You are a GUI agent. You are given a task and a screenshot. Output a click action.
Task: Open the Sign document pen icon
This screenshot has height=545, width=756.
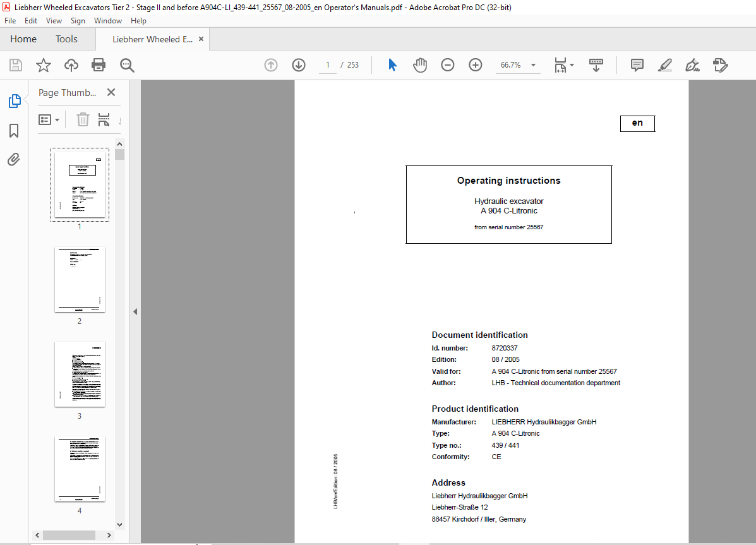692,65
